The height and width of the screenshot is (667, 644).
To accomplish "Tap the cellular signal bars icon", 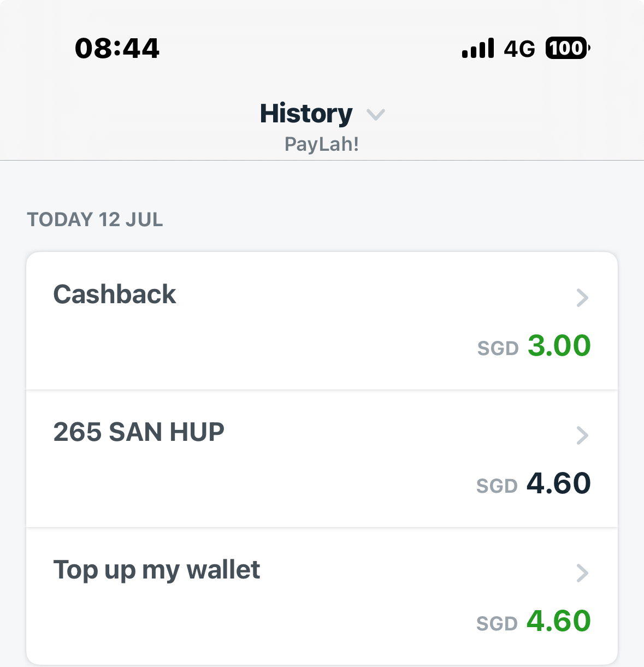I will click(478, 48).
